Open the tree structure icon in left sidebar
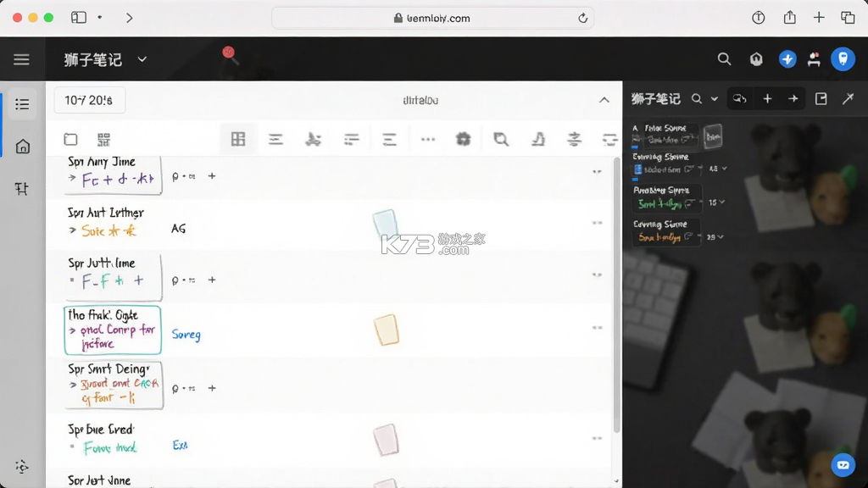Viewport: 868px width, 488px height. click(22, 189)
